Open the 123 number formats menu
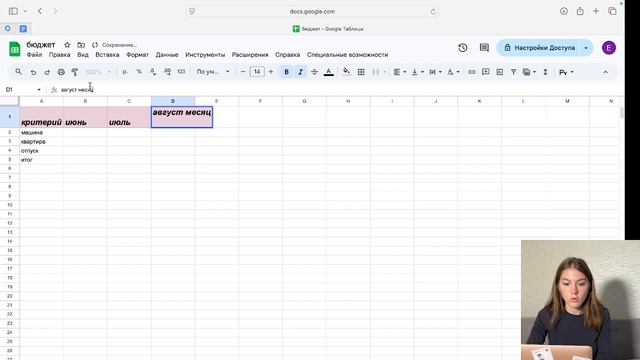The height and width of the screenshot is (360, 640). 181,72
